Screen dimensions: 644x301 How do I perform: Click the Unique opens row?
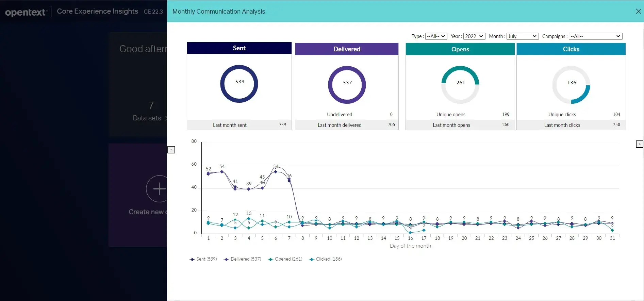point(460,115)
